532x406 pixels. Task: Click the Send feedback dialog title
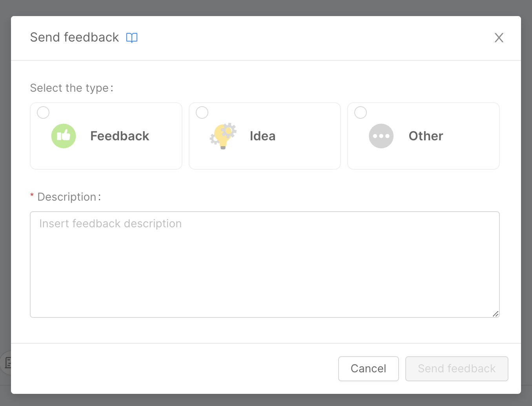[x=75, y=37]
